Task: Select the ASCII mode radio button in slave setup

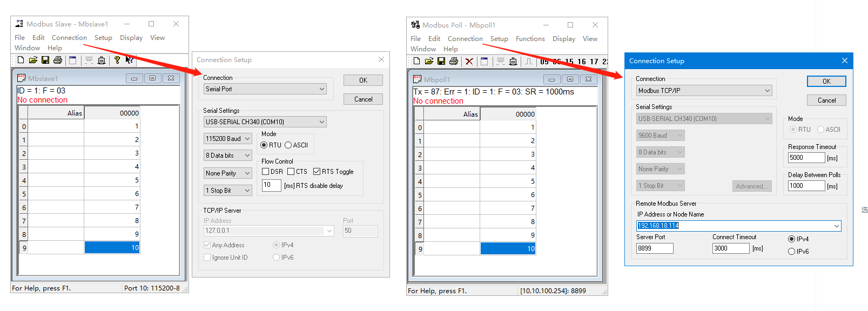Action: point(288,145)
